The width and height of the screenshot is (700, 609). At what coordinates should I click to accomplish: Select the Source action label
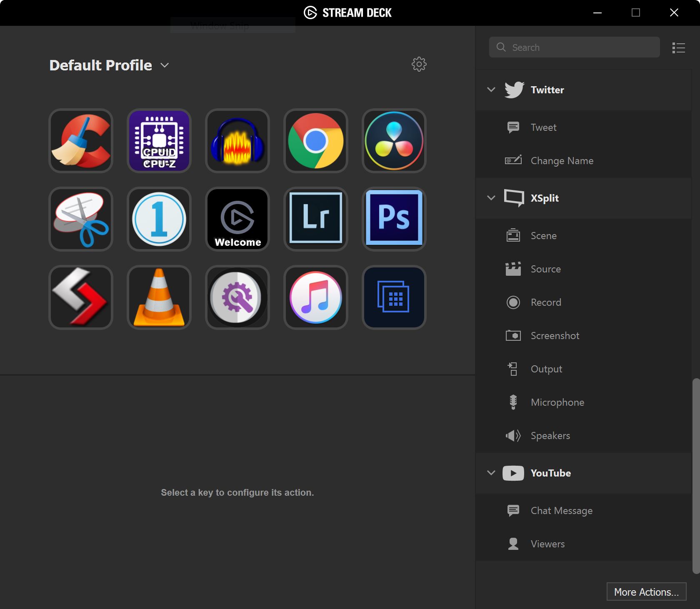(x=546, y=269)
